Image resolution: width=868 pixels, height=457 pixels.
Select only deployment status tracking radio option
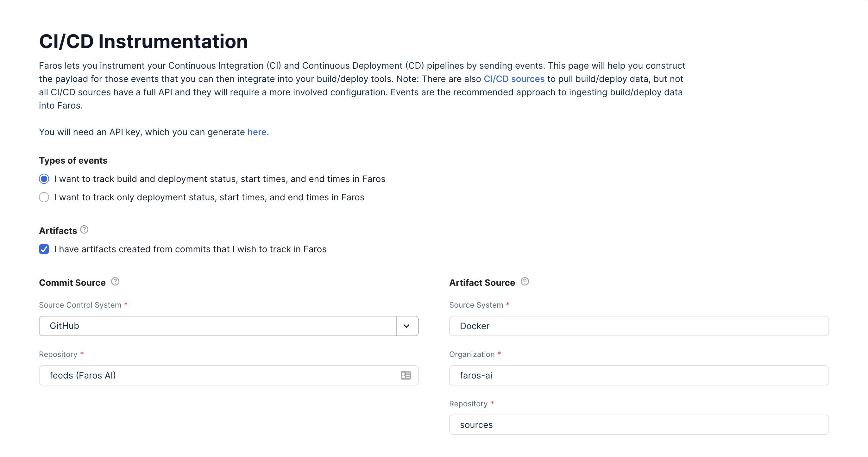44,197
